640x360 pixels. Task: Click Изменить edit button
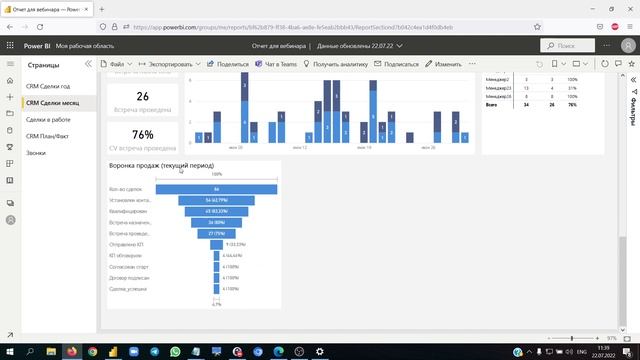pyautogui.click(x=443, y=64)
